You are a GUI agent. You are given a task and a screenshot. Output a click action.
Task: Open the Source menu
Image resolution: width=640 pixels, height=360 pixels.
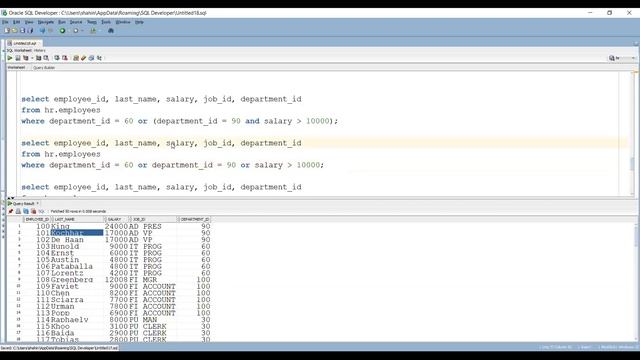pos(76,22)
